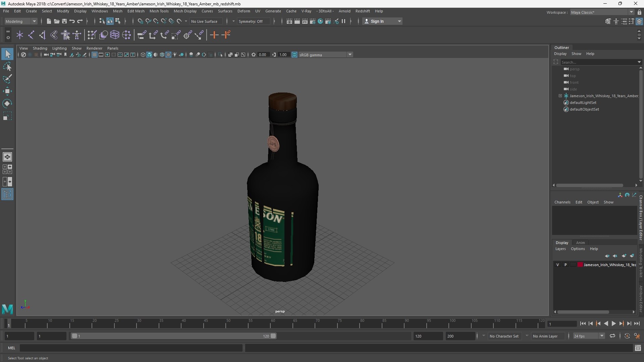The width and height of the screenshot is (644, 362).
Task: Open a scene using folder icon
Action: (56, 21)
